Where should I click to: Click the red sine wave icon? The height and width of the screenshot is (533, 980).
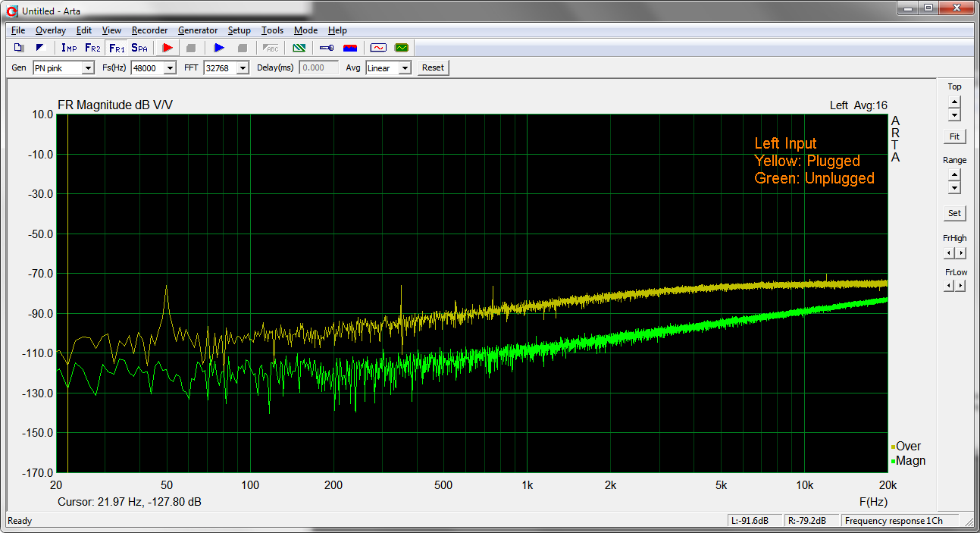377,48
